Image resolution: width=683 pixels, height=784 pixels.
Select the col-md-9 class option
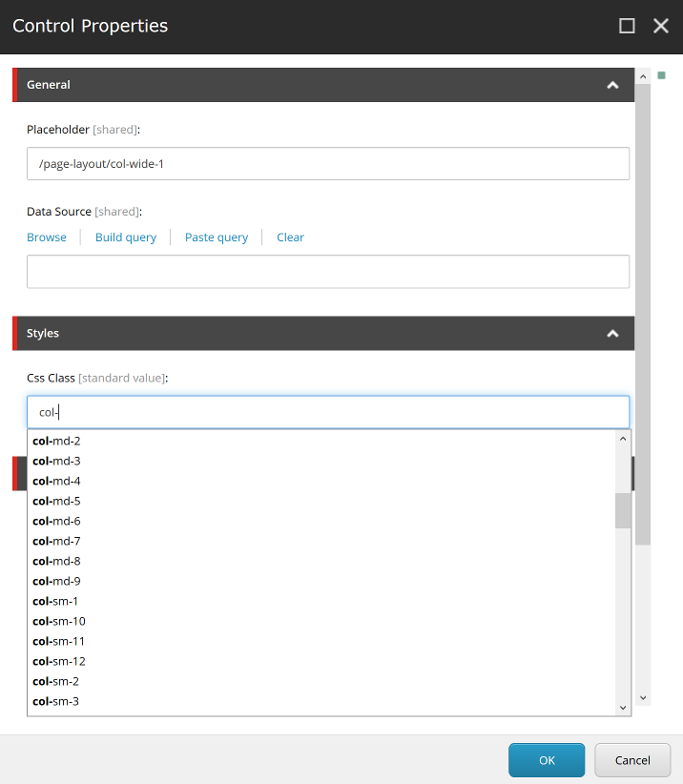coord(321,581)
